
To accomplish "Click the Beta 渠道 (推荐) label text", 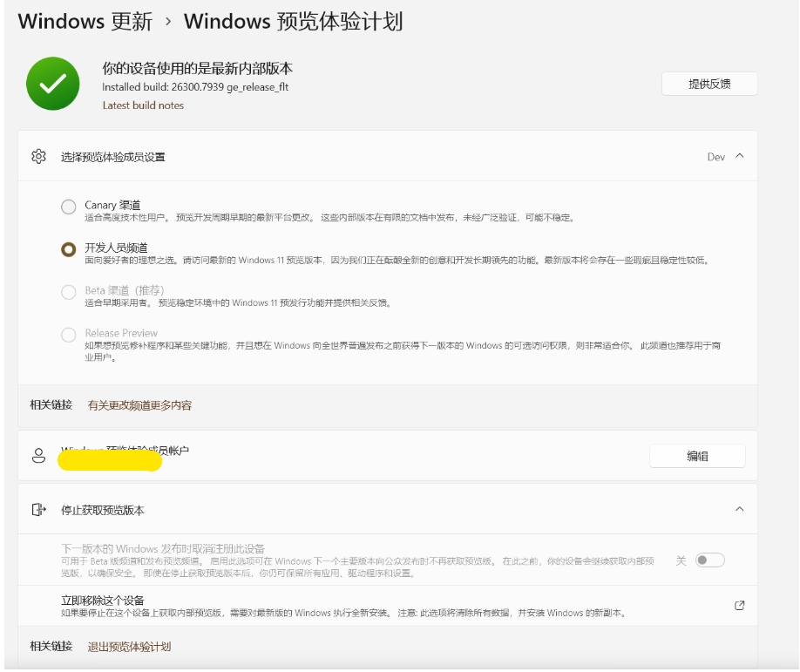I will 125,290.
